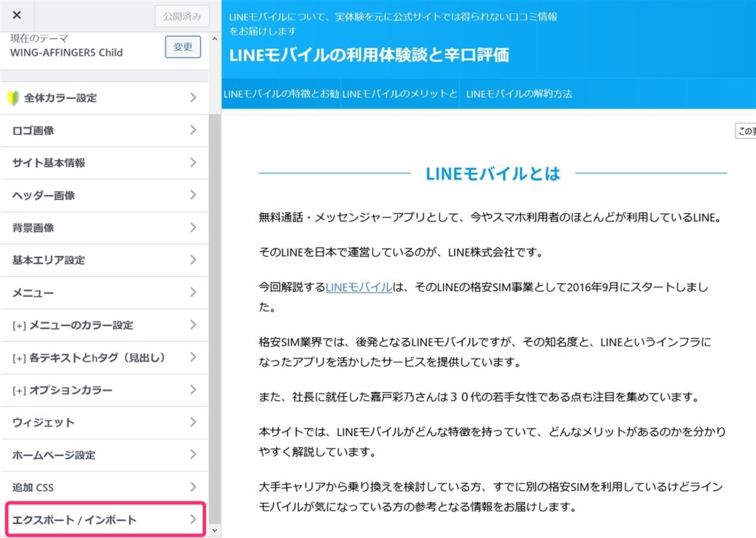This screenshot has height=538, width=756.
Task: Open [+] 各テキストとhタグ（見出し） section
Action: pyautogui.click(x=104, y=358)
